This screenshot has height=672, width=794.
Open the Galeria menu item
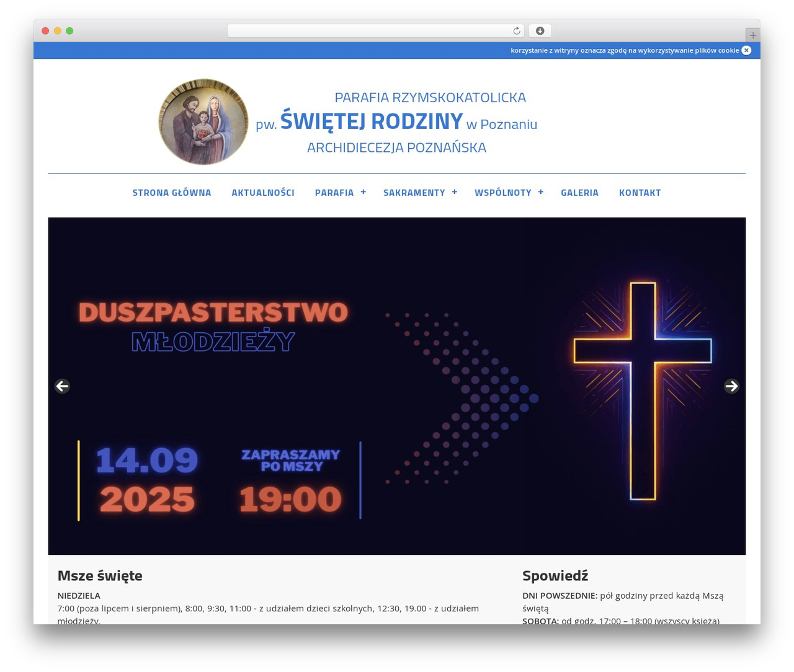[x=579, y=193]
